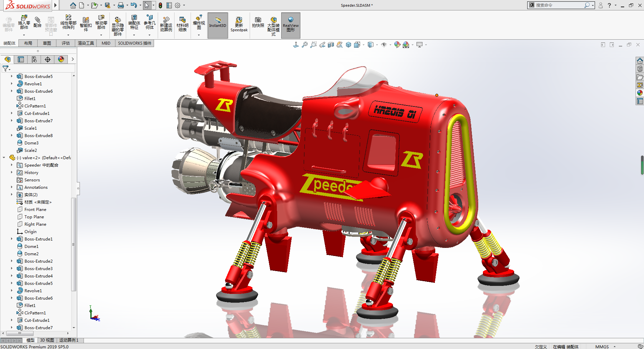The image size is (644, 349).
Task: Switch to the MBD ribbon tab
Action: click(x=106, y=43)
